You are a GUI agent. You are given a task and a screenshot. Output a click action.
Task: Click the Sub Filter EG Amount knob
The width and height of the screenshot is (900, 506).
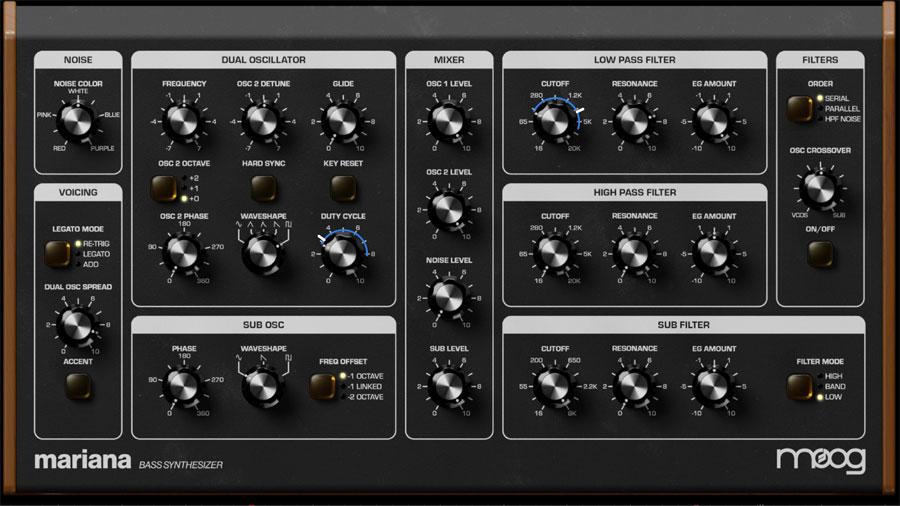coord(713,386)
